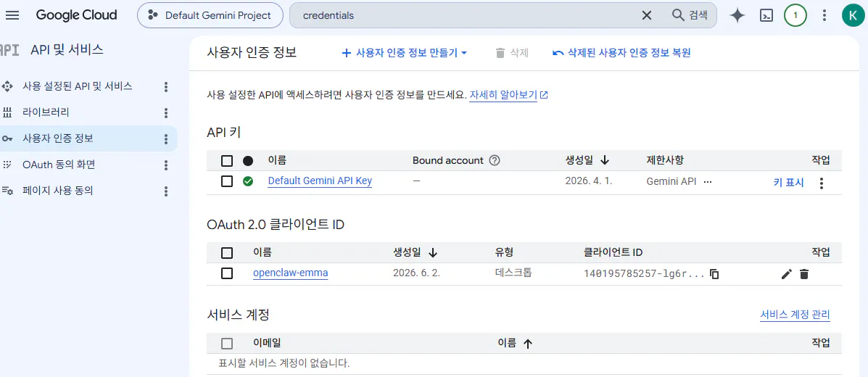Viewport: 868px width, 377px height.
Task: Open 자세히 알아보기 link
Action: pyautogui.click(x=509, y=95)
